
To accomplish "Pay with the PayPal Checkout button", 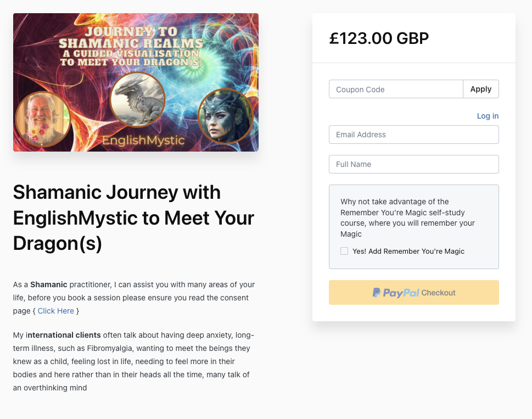I will coord(413,293).
